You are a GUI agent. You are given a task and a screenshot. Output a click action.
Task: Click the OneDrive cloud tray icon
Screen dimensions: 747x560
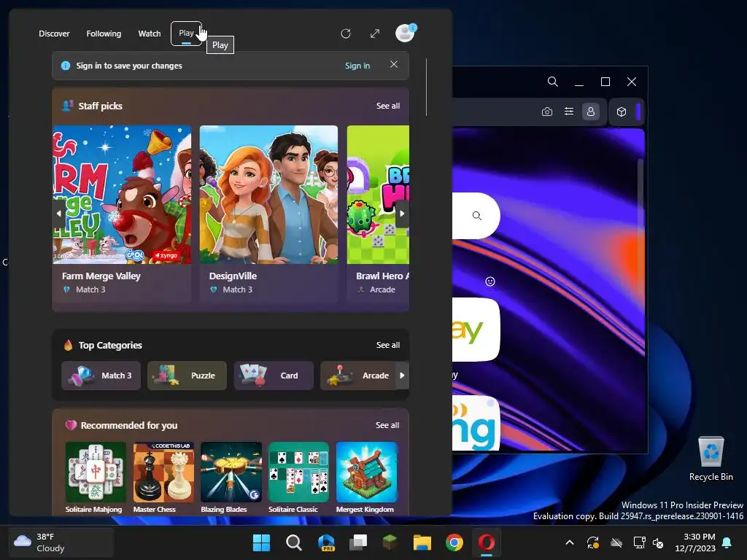click(616, 542)
